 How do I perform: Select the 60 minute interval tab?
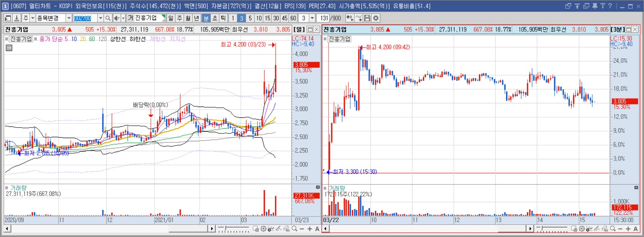click(293, 18)
